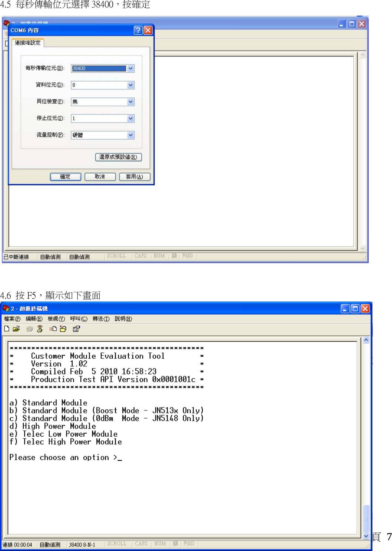Click the 'e) Telec Low Power Module' line
The image size is (392, 551).
63,434
